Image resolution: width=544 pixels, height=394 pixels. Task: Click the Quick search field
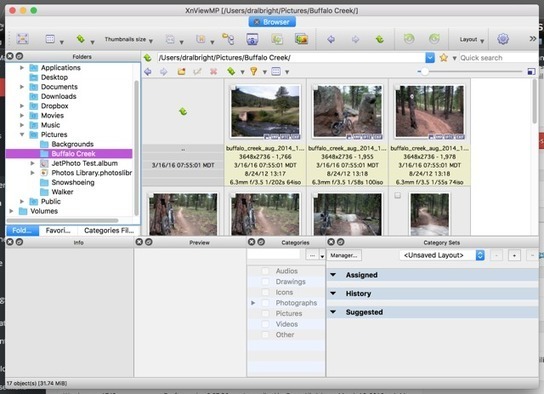pos(499,58)
